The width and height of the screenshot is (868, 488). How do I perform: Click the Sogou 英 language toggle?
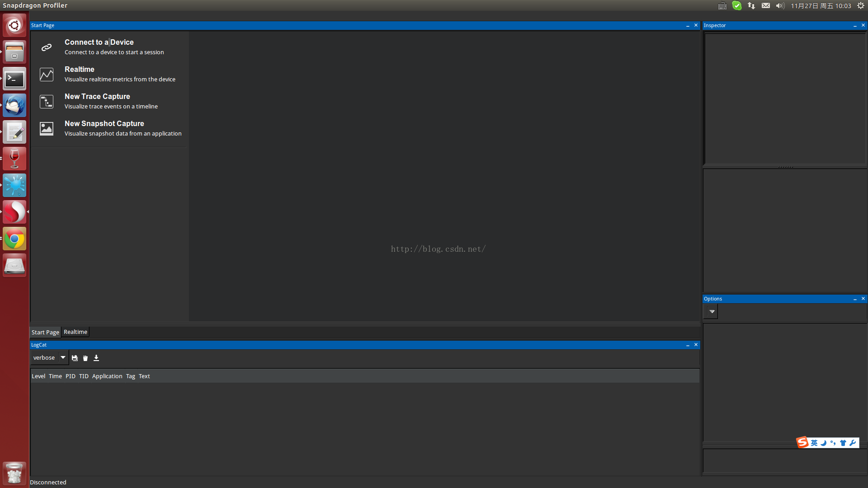[x=814, y=443]
